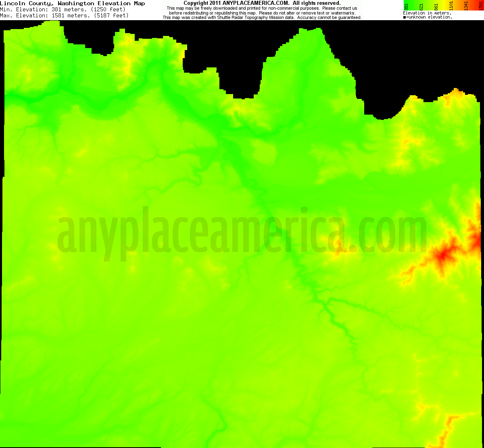Screen dimensions: 484x448
Task: Click the 'Elevation in meters' legend text
Action: pos(428,13)
